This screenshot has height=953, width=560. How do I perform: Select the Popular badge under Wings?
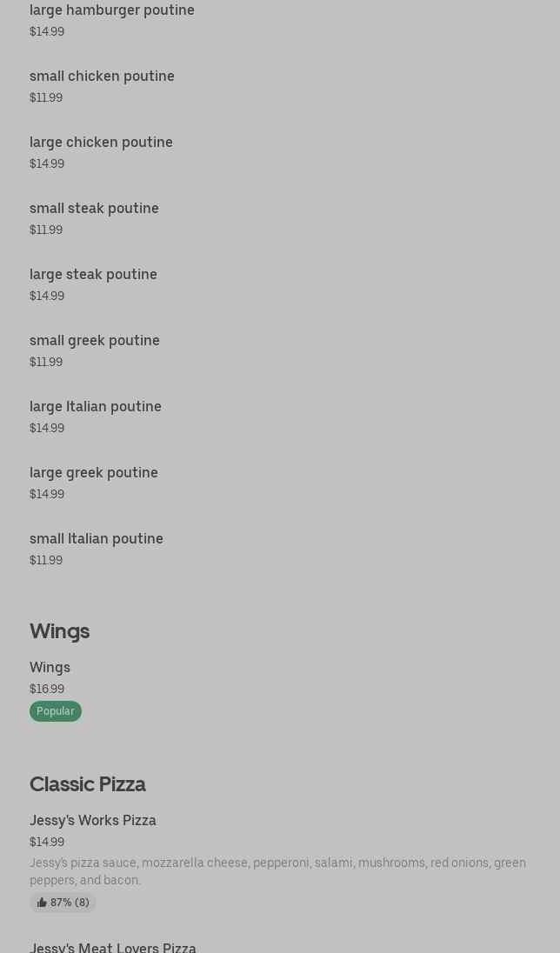56,711
